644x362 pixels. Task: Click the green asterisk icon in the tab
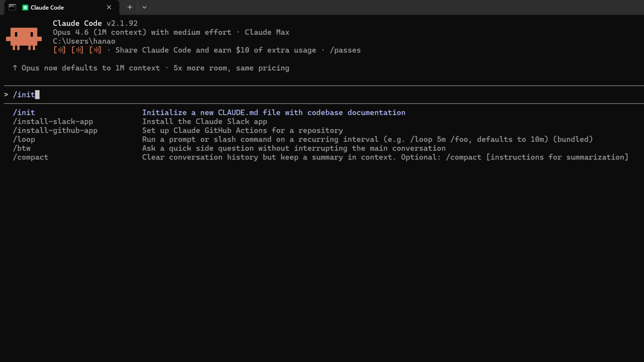(25, 7)
